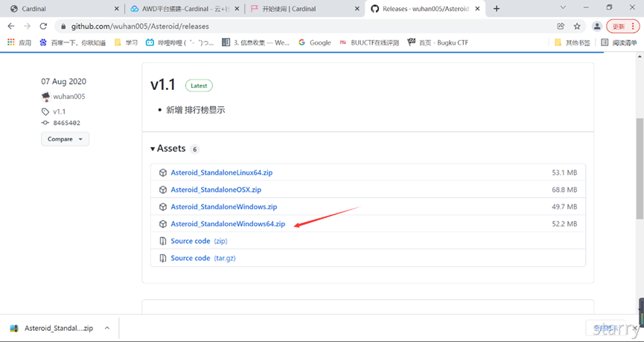Click package icon beside Asteroid_StandaloneLinux64.zip
The height and width of the screenshot is (342, 644).
tap(163, 172)
